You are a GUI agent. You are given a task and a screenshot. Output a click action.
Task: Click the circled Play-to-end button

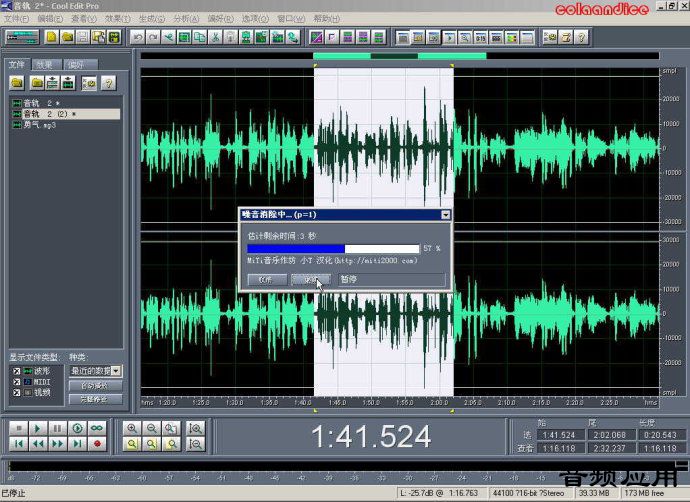point(77,428)
